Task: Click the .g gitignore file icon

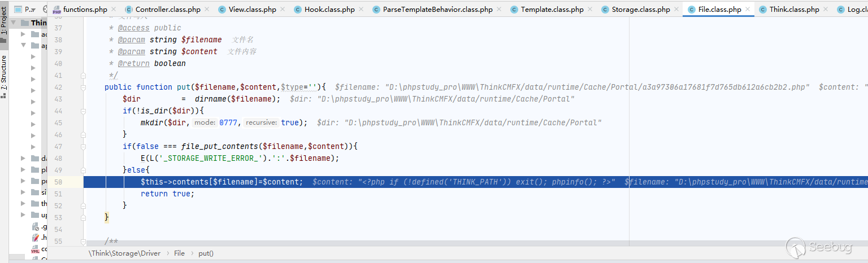Action: point(35,226)
